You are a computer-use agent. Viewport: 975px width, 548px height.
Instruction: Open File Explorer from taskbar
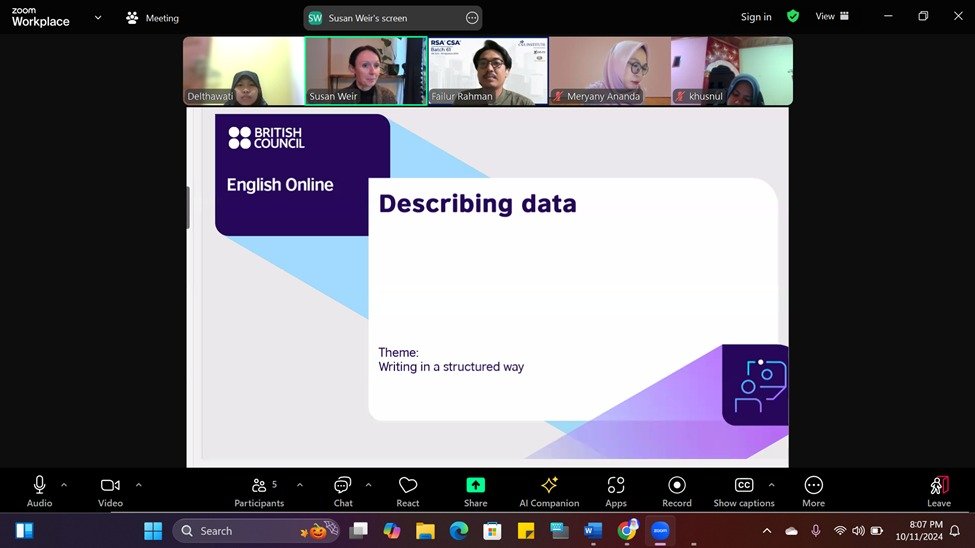tap(425, 531)
